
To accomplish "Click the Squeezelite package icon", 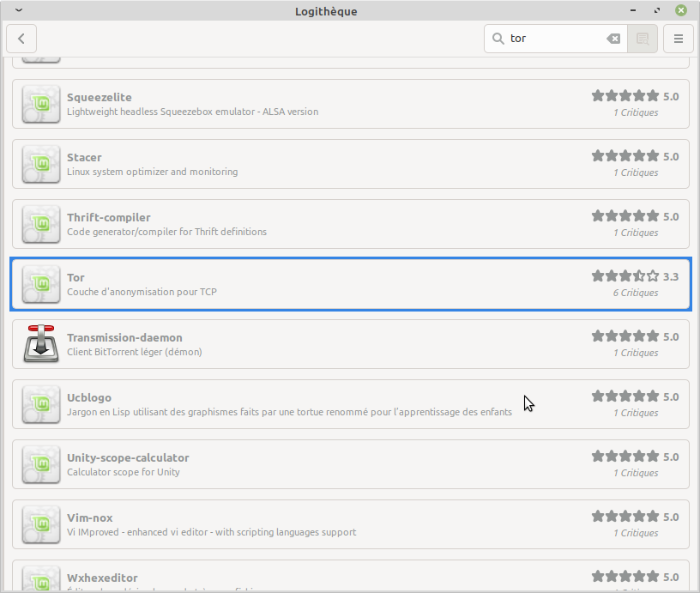I will coord(41,104).
